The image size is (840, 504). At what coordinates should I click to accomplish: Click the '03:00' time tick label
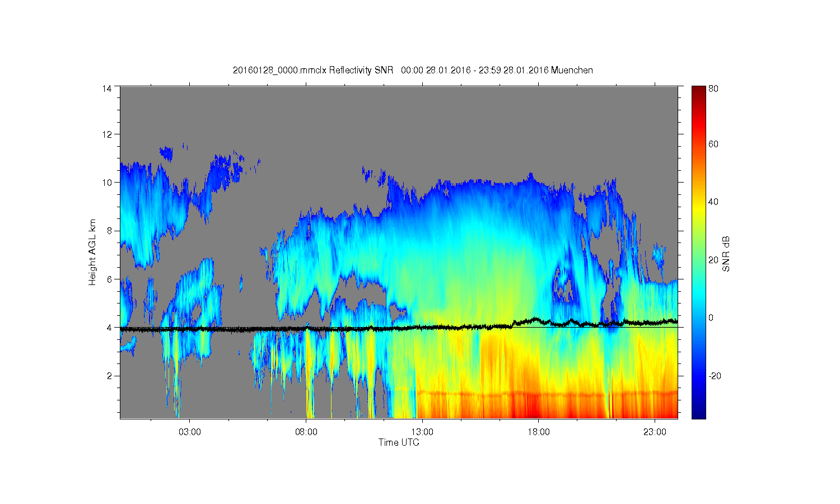tap(190, 432)
